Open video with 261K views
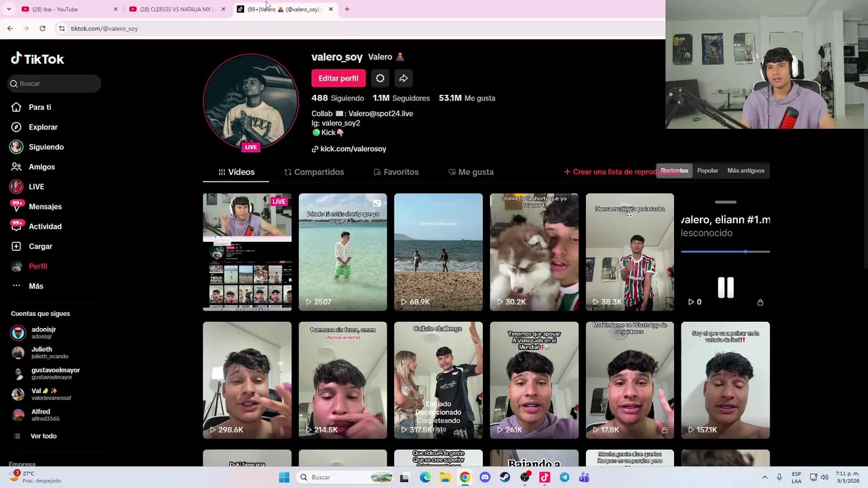Image resolution: width=868 pixels, height=488 pixels. pyautogui.click(x=534, y=380)
